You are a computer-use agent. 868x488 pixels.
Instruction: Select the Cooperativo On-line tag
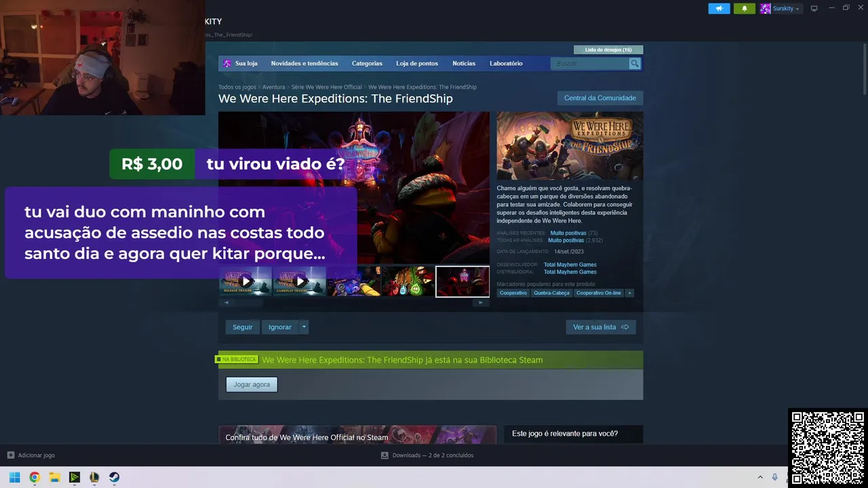(599, 293)
